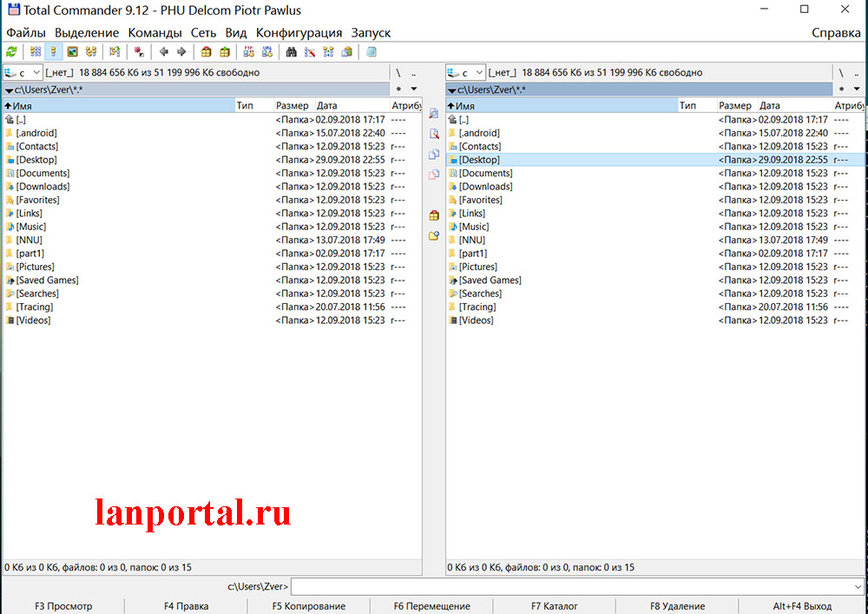The width and height of the screenshot is (868, 614).
Task: Open the synchronize directories icon
Action: click(x=328, y=52)
